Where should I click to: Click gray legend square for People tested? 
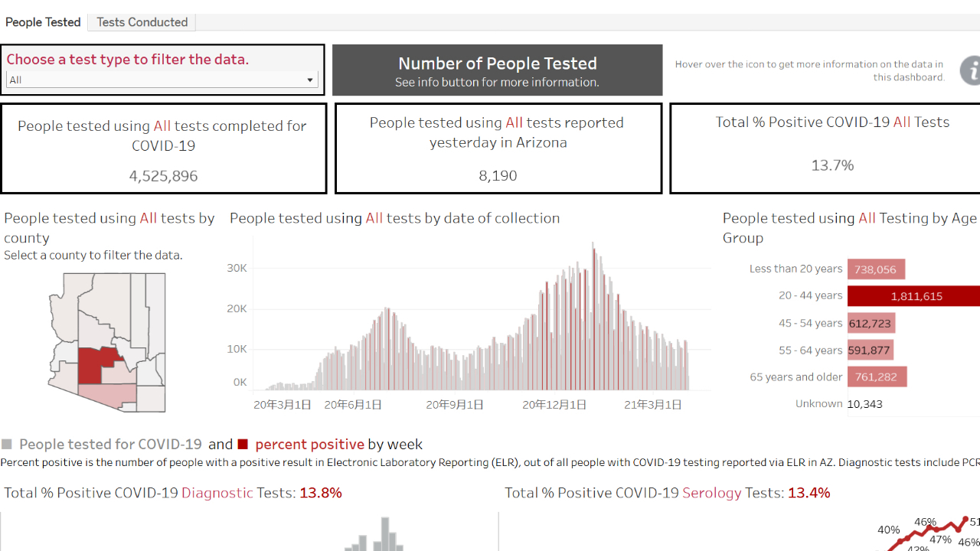(7, 445)
